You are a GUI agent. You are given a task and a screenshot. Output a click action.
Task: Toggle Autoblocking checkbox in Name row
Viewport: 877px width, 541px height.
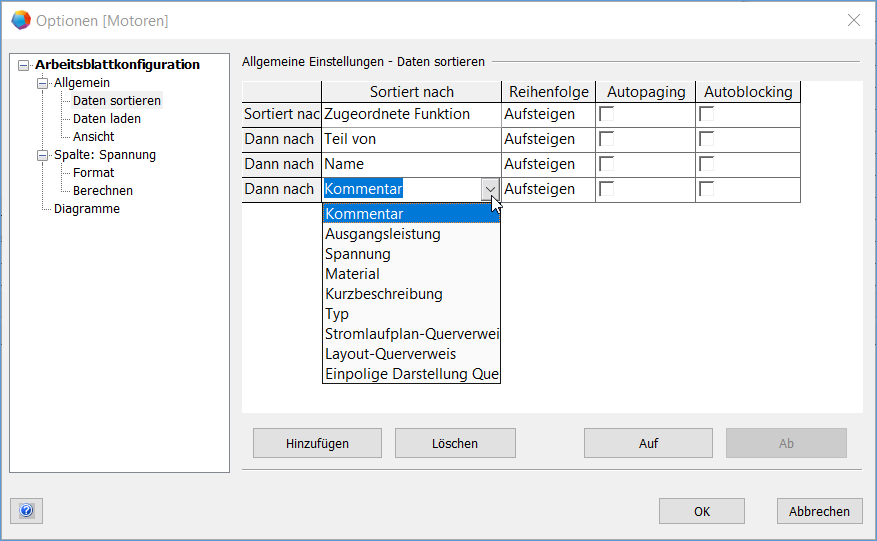coord(706,164)
